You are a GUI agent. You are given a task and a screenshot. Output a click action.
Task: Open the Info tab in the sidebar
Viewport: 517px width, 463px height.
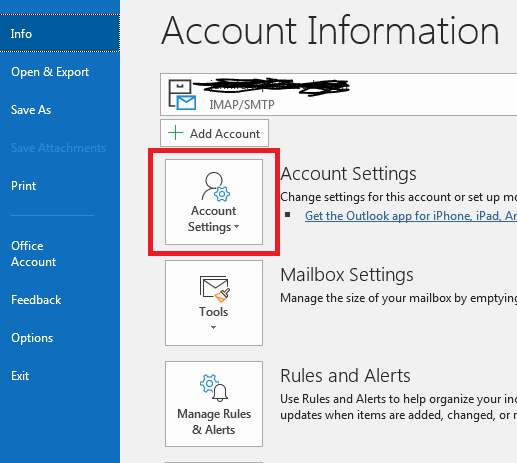pyautogui.click(x=60, y=33)
